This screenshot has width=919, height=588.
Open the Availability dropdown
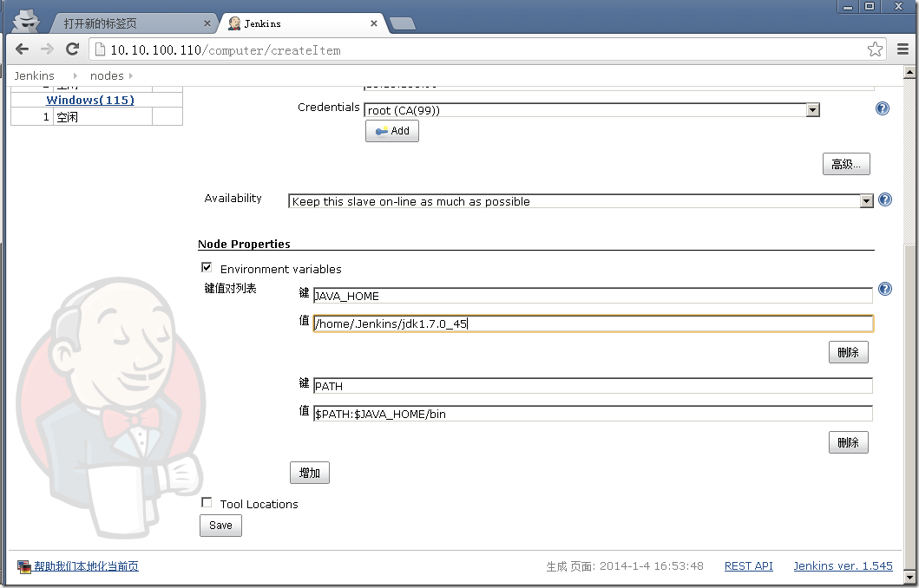(x=581, y=201)
